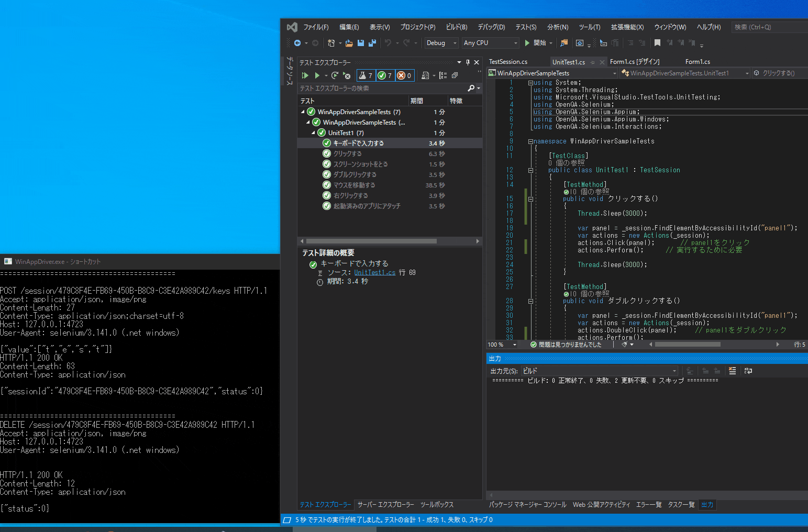Collapse the top WinAppDriverSampleTests (7) tree node
This screenshot has height=532, width=808.
[x=303, y=112]
